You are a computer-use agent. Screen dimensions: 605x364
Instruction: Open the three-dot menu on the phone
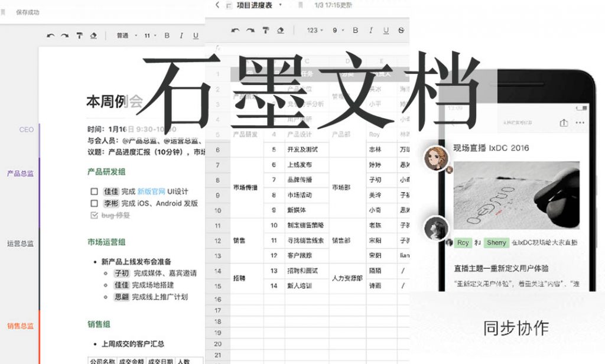[x=580, y=123]
